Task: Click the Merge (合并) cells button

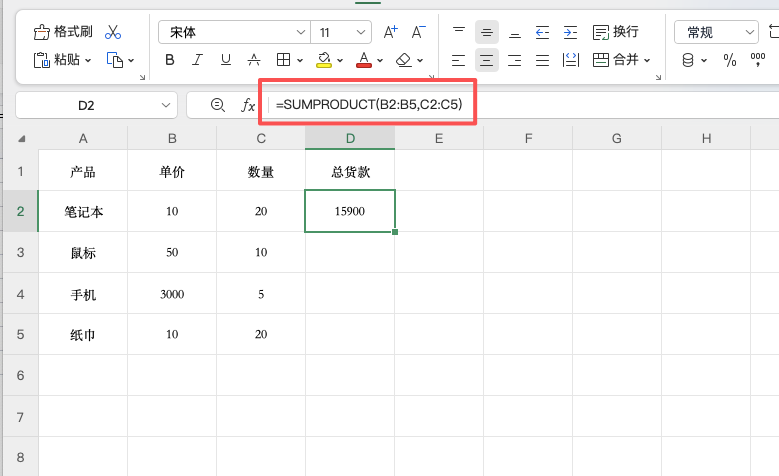Action: point(620,60)
